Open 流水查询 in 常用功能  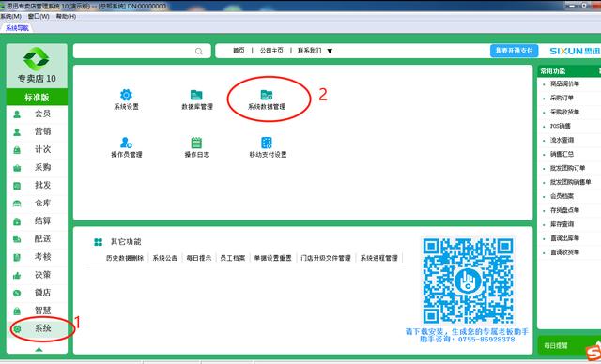[562, 140]
